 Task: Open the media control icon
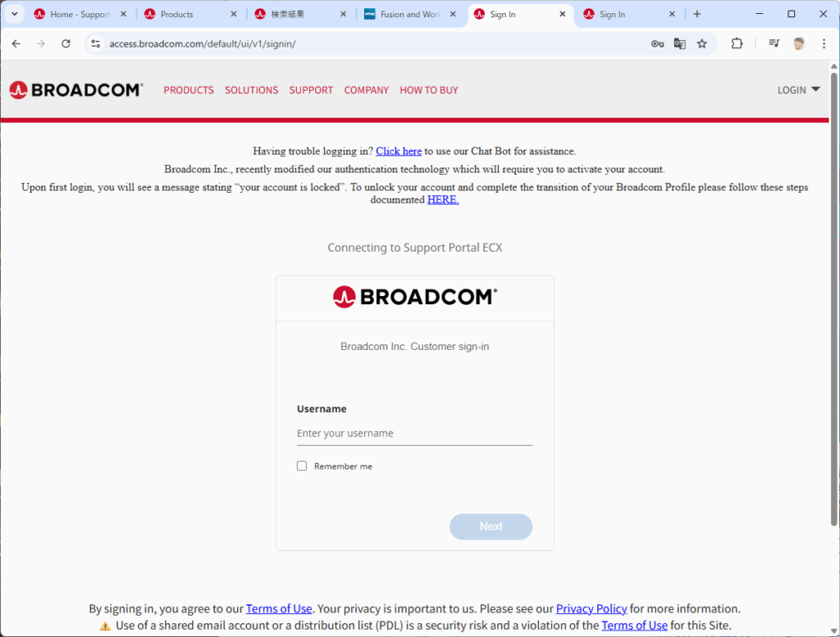pos(774,44)
